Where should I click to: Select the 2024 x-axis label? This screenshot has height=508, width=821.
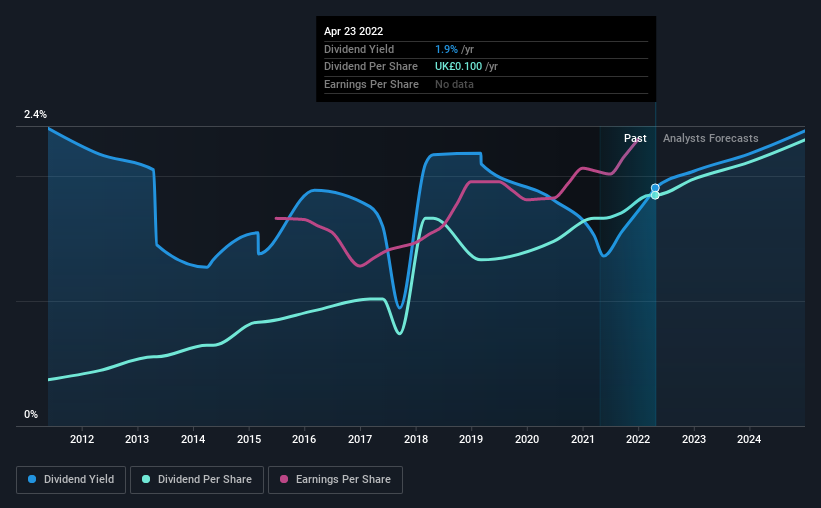click(749, 439)
